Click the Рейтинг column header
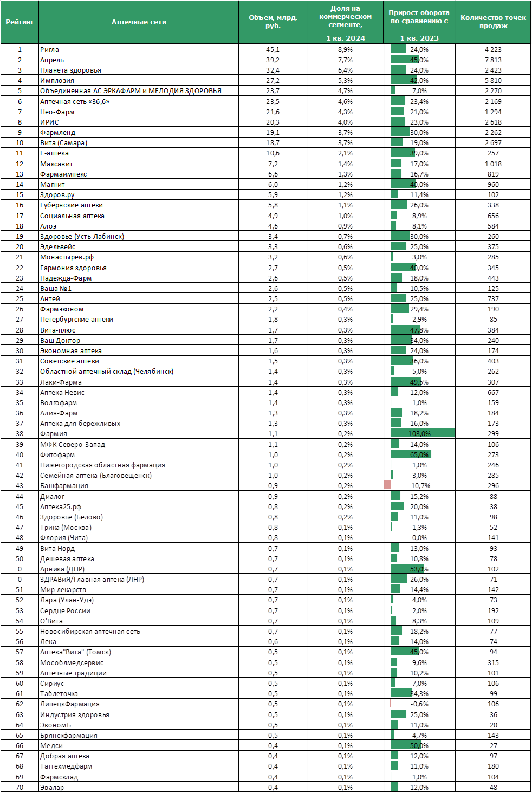 20,22
